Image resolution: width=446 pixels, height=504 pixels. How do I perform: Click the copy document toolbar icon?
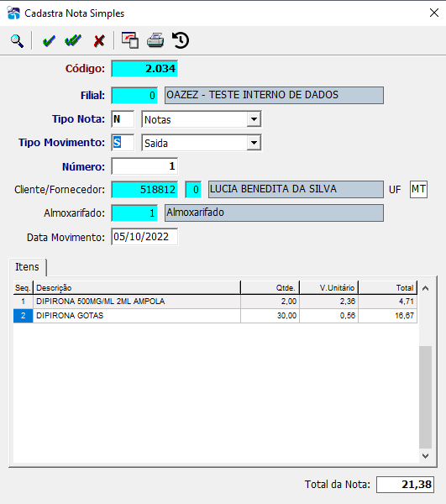tap(130, 40)
